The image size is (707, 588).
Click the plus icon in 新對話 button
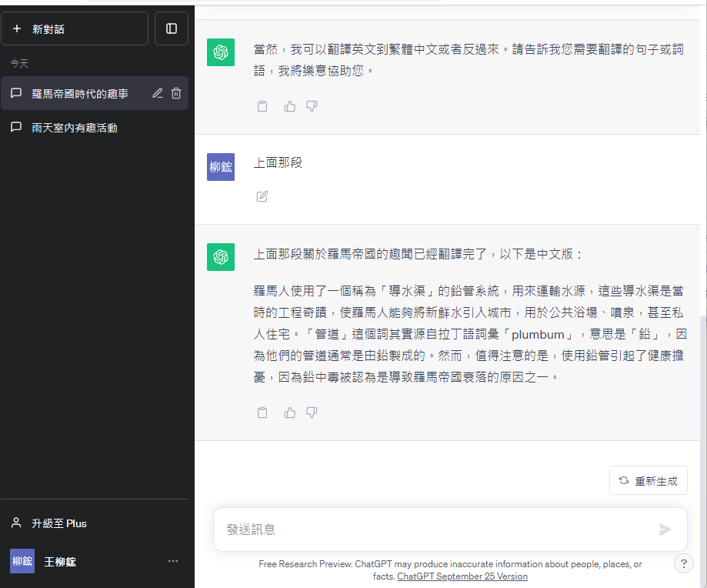pyautogui.click(x=17, y=28)
